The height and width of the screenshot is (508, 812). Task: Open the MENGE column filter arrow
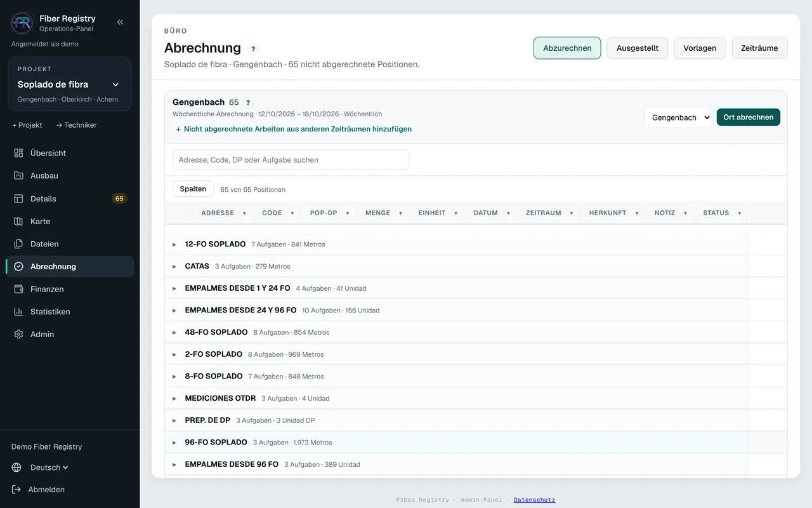[x=400, y=213]
